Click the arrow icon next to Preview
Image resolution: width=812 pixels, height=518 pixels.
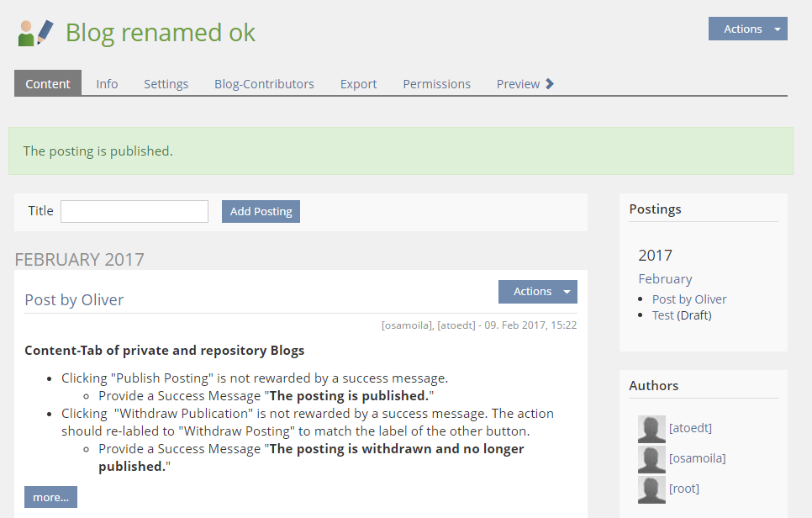click(550, 83)
